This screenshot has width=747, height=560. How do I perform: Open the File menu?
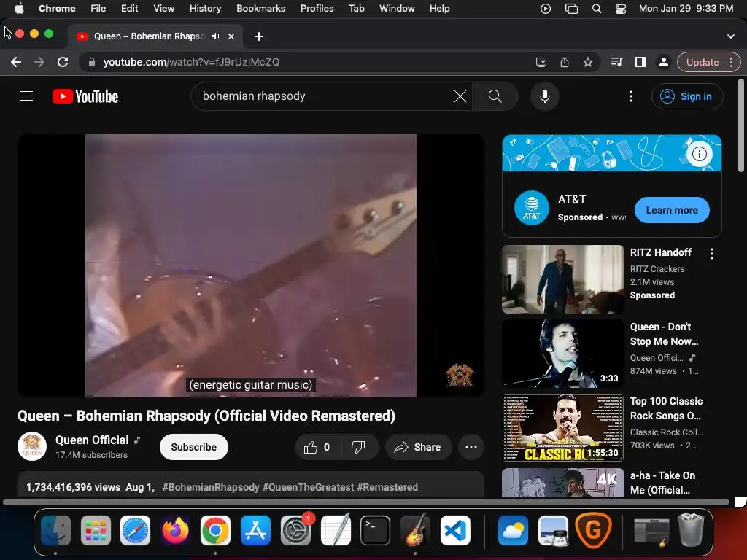(x=98, y=8)
